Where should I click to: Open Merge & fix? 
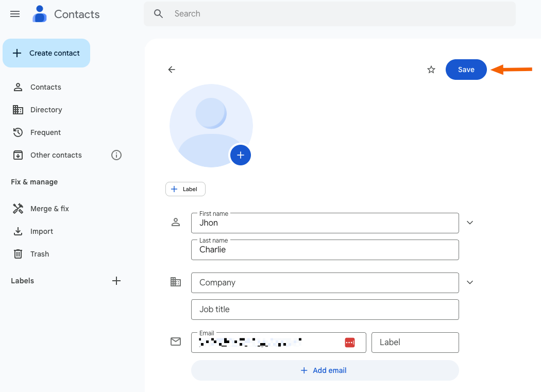point(49,209)
